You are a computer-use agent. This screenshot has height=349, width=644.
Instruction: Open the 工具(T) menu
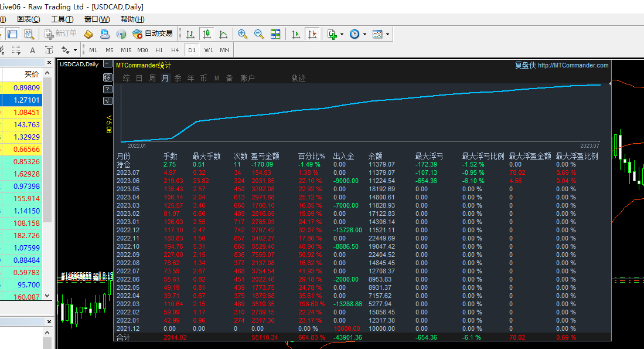(62, 19)
